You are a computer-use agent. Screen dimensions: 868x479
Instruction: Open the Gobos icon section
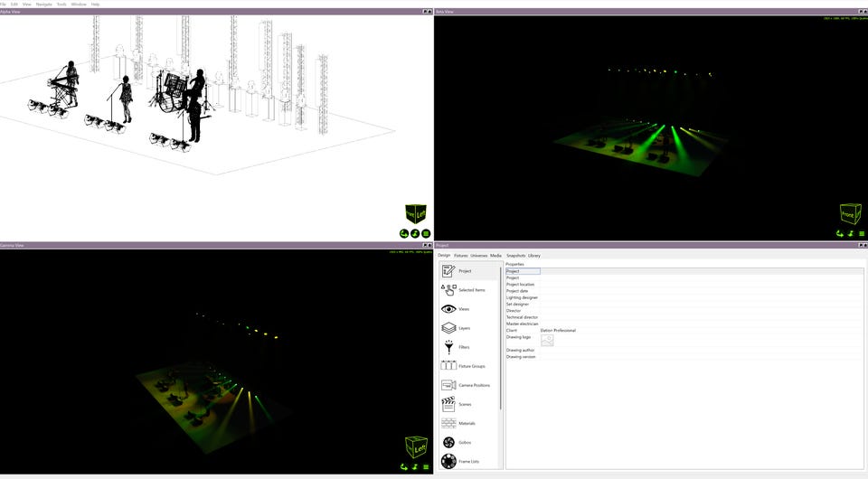tap(448, 443)
